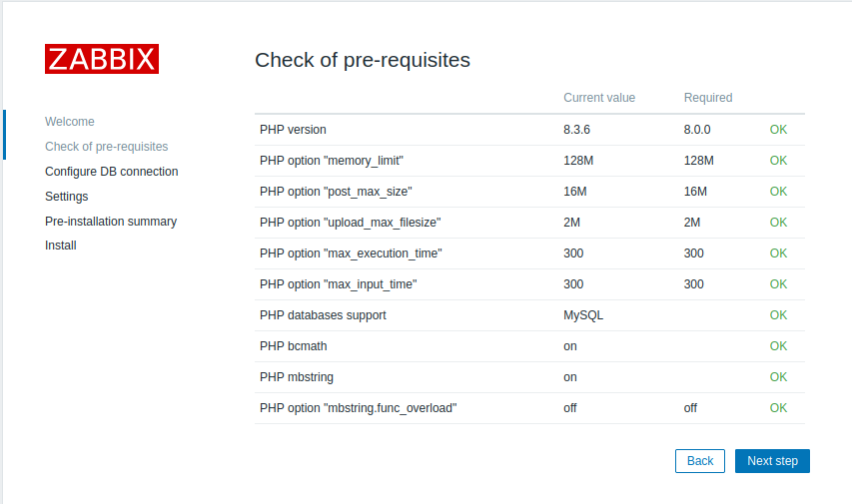Click the OK status for mbstring.func_overload

[x=778, y=408]
